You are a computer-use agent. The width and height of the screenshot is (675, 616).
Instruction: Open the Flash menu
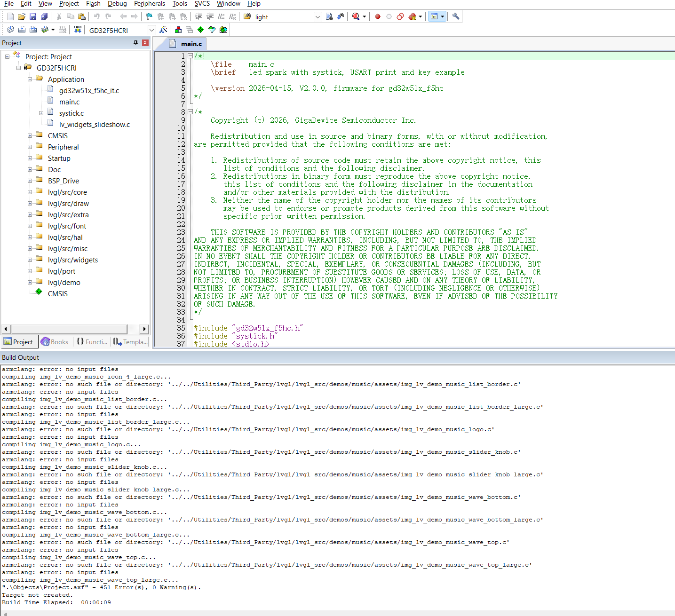[x=93, y=4]
